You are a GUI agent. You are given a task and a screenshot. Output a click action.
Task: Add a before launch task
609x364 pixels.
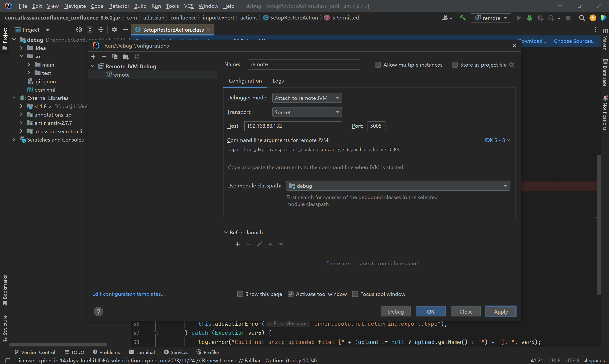237,244
